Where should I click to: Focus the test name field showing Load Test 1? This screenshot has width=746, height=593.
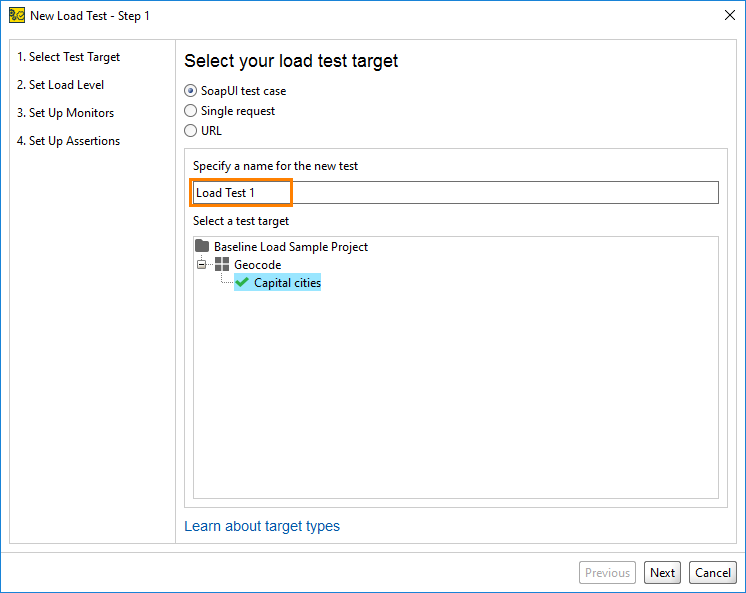click(x=456, y=193)
